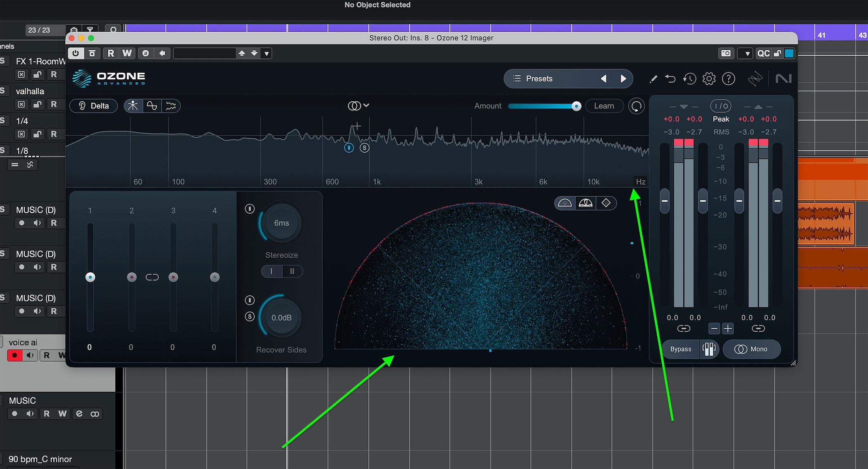Click the pencil edit icon
868x469 pixels.
point(653,79)
